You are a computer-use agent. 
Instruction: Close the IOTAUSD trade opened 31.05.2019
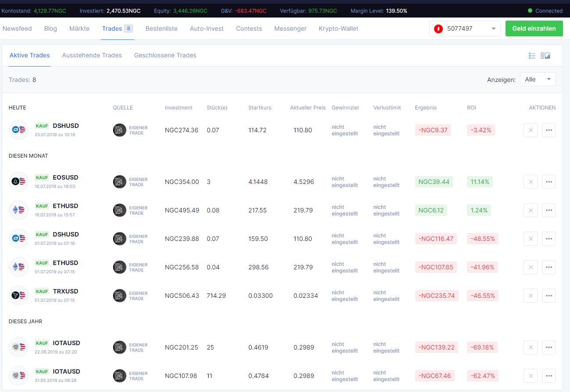(531, 376)
